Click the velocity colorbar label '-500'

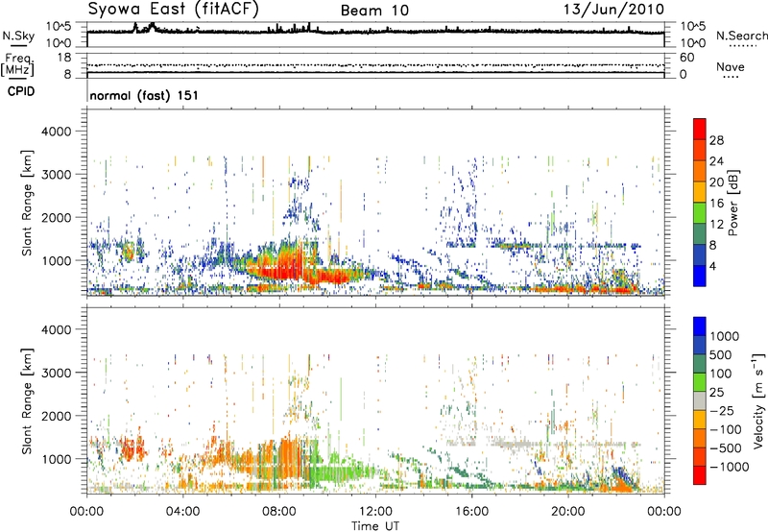click(726, 448)
